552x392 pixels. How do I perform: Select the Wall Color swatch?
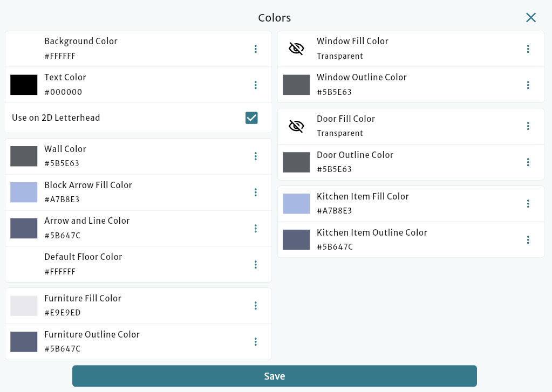[x=24, y=156]
